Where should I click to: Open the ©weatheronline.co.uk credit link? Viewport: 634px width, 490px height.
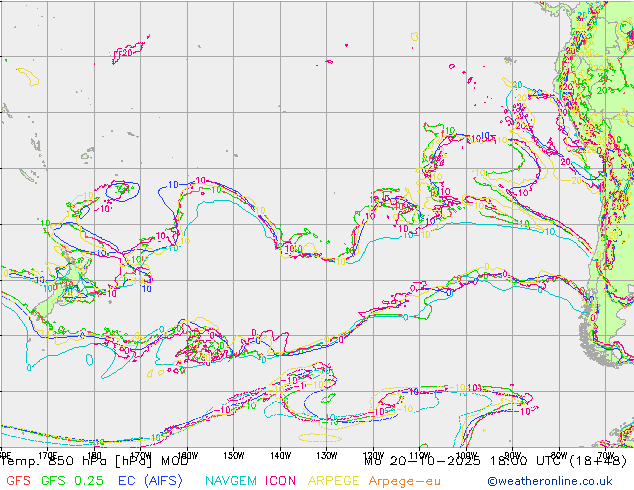[549, 481]
